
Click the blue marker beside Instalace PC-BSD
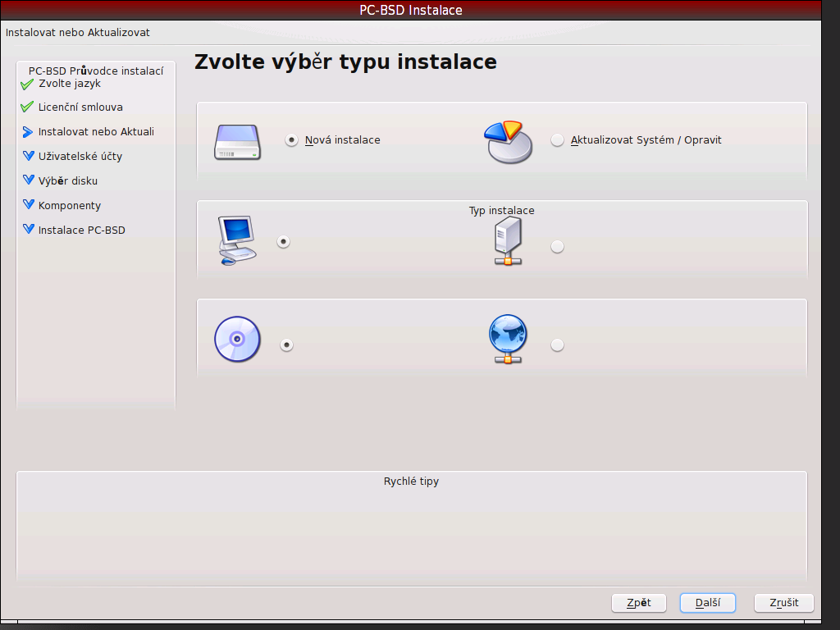[x=29, y=230]
